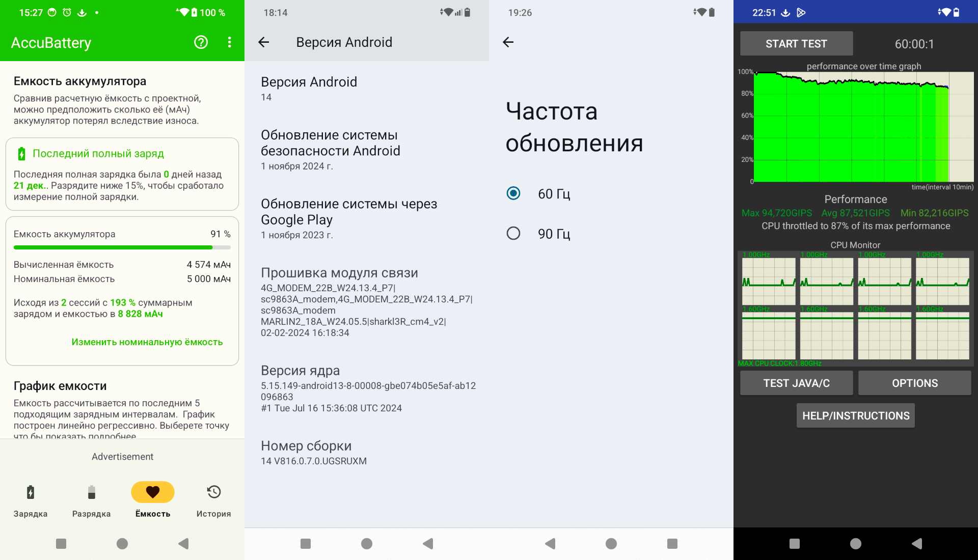The width and height of the screenshot is (978, 560).
Task: Tap Версия Android screen home circle button
Action: click(x=367, y=544)
